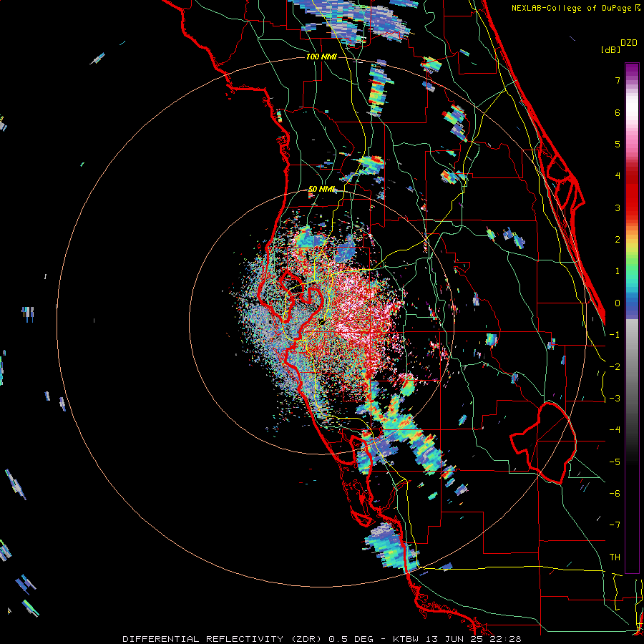Click the -5 value on the color scale
Screen dimensions: 644x644
(x=615, y=462)
